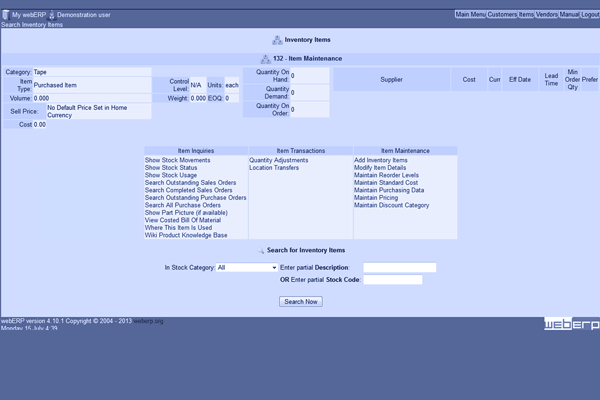Open the Vendors menu
Screen dimensions: 600x400
(547, 15)
